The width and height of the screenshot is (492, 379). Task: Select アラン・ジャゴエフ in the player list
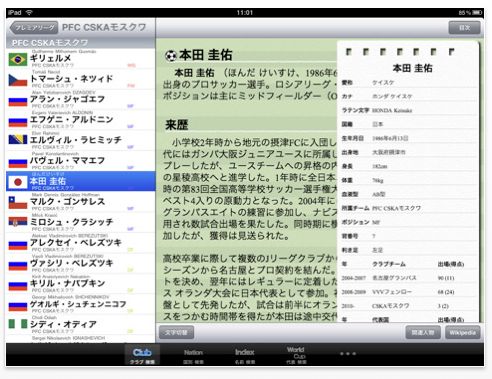(x=80, y=100)
